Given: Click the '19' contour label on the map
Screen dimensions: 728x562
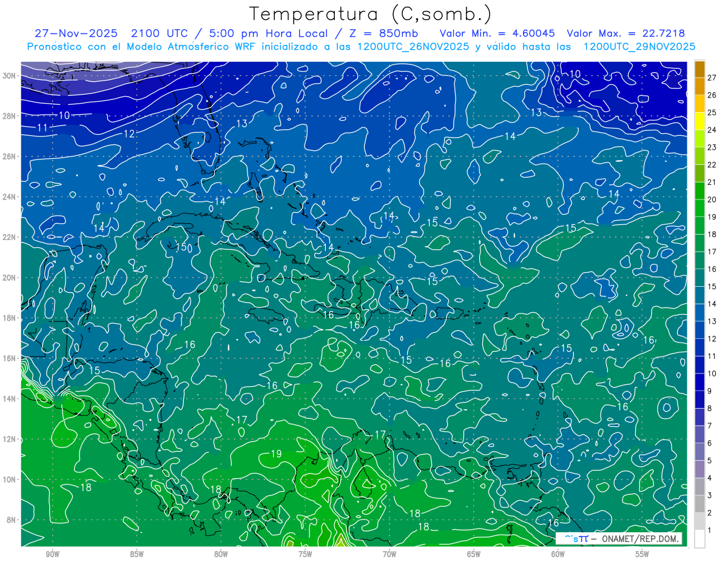Looking at the screenshot, I should tap(276, 453).
